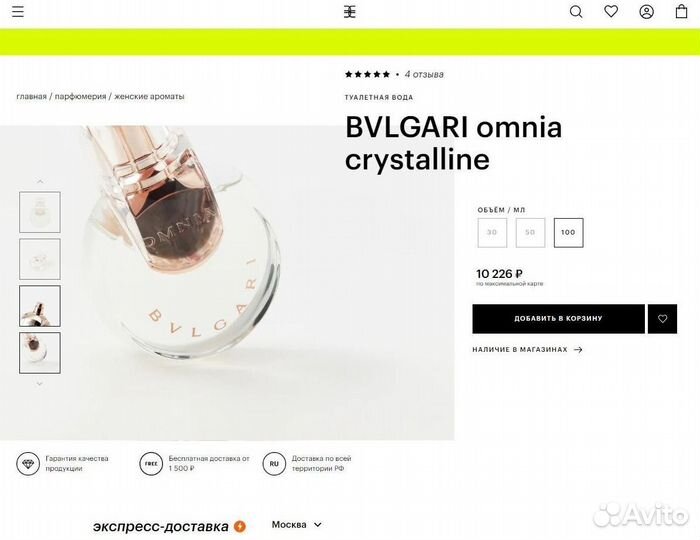Open the user account icon
This screenshot has width=700, height=540.
pyautogui.click(x=646, y=12)
